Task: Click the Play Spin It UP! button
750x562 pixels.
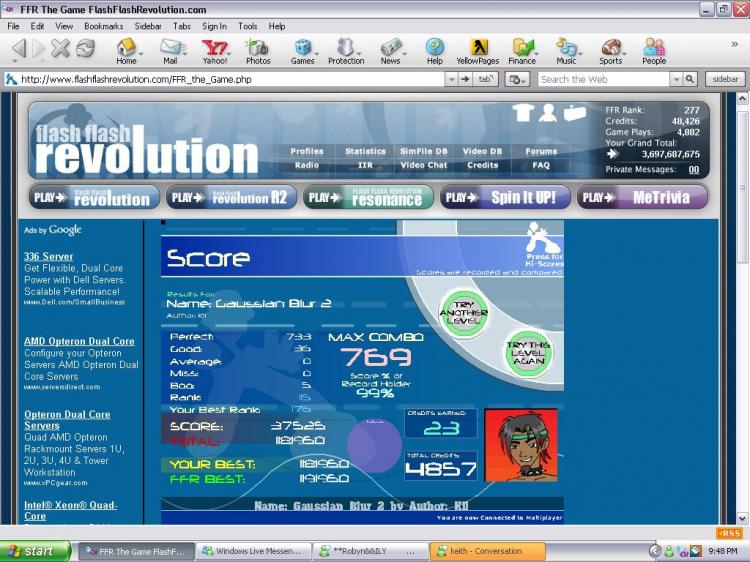Action: [505, 198]
